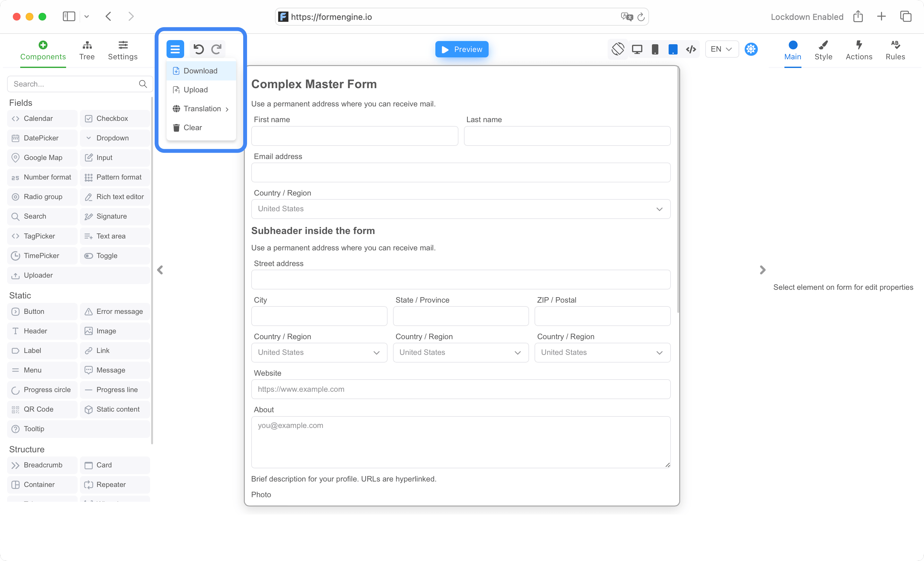
Task: Open Safari tab group chevron
Action: [87, 16]
